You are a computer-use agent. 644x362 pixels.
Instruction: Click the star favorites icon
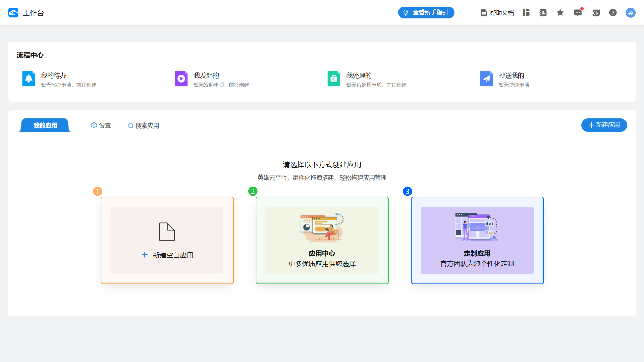[560, 13]
